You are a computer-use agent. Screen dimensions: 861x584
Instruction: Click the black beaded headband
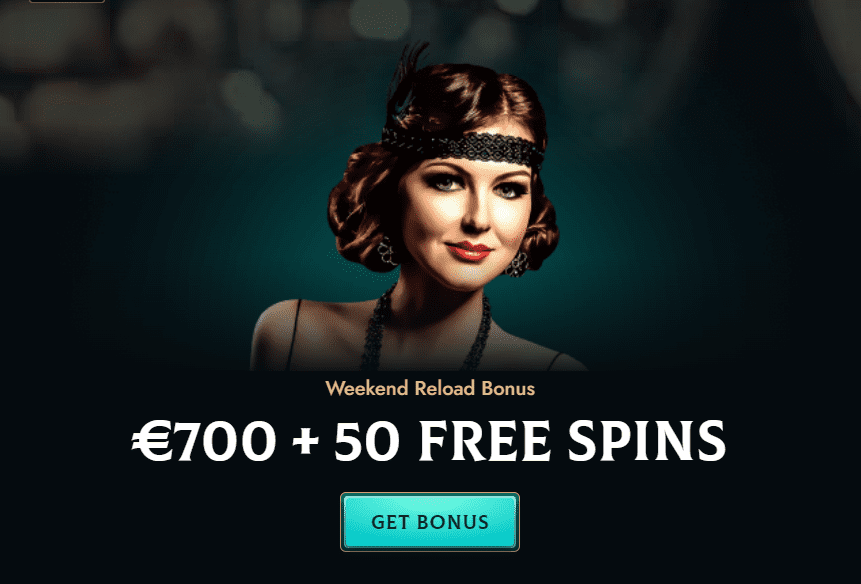(462, 145)
